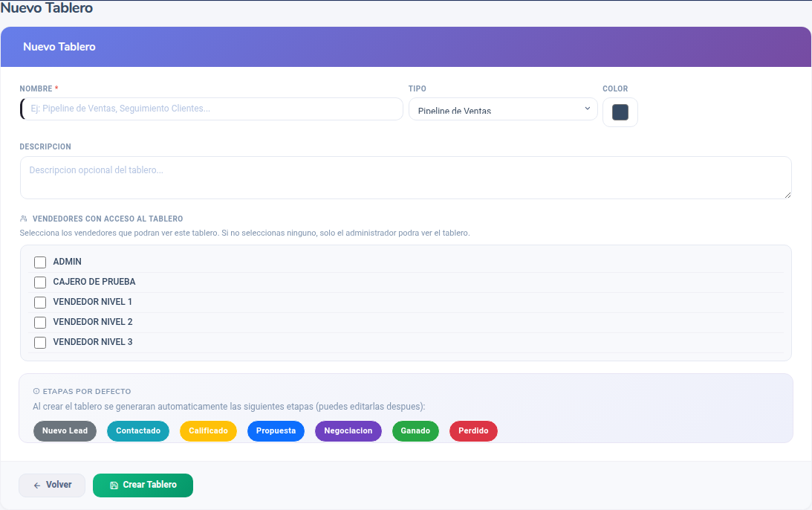Click the Contactado stage badge
This screenshot has width=812, height=510.
138,431
